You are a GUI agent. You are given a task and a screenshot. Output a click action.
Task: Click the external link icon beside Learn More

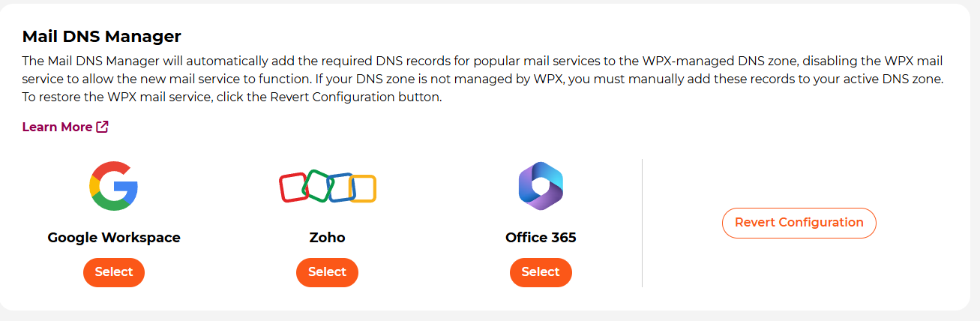click(103, 127)
